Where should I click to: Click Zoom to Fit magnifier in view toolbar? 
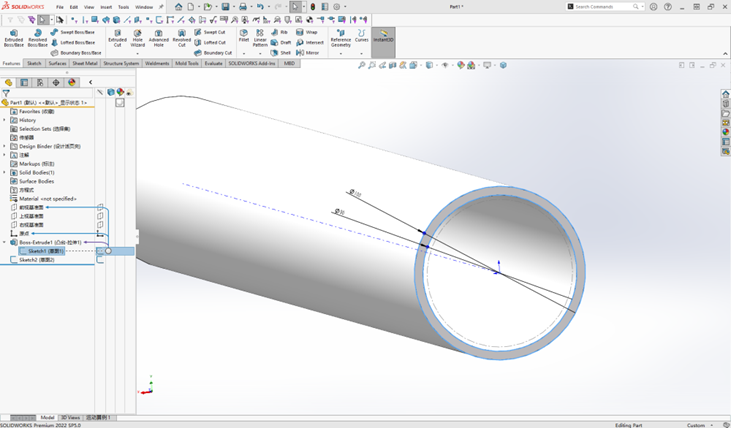361,65
